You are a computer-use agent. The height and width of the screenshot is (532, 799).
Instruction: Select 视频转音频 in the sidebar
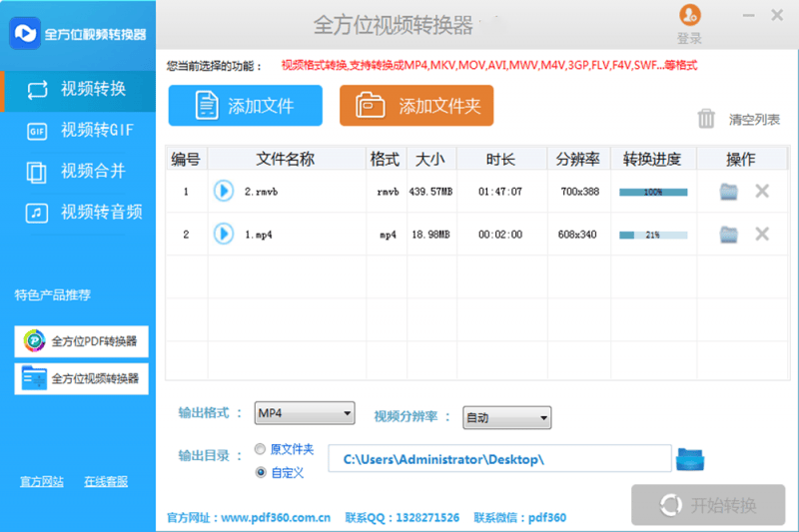[78, 213]
